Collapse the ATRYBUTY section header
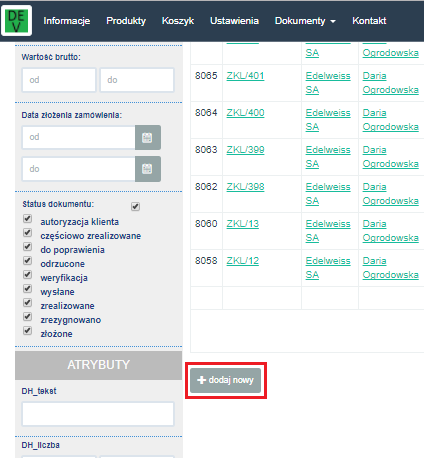Image resolution: width=424 pixels, height=458 pixels. click(99, 365)
